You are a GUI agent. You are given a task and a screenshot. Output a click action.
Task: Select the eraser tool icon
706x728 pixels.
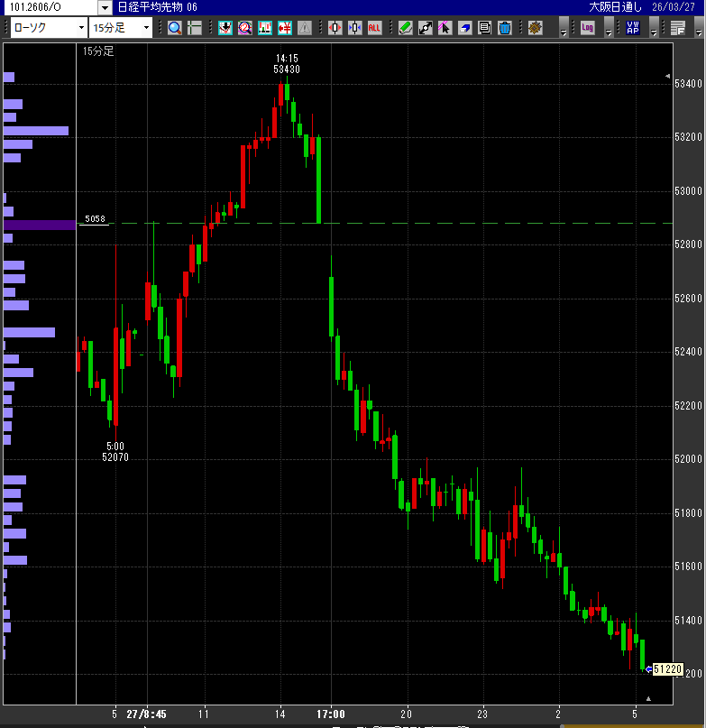(464, 28)
